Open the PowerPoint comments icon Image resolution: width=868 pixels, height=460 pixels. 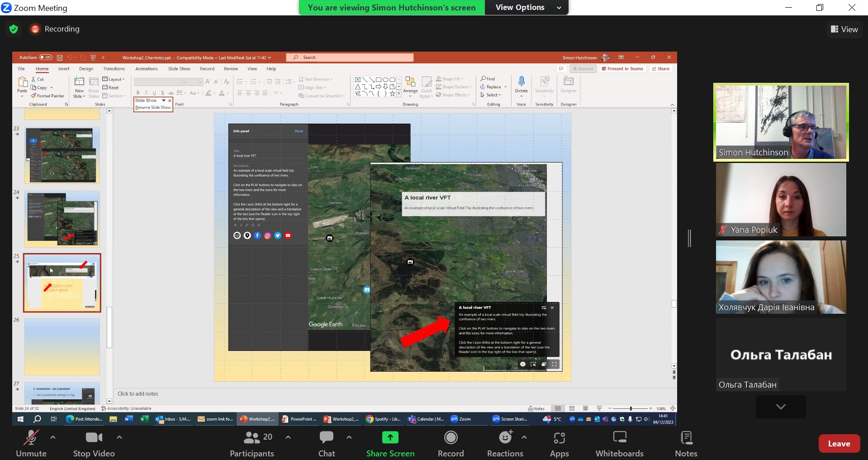pyautogui.click(x=561, y=69)
